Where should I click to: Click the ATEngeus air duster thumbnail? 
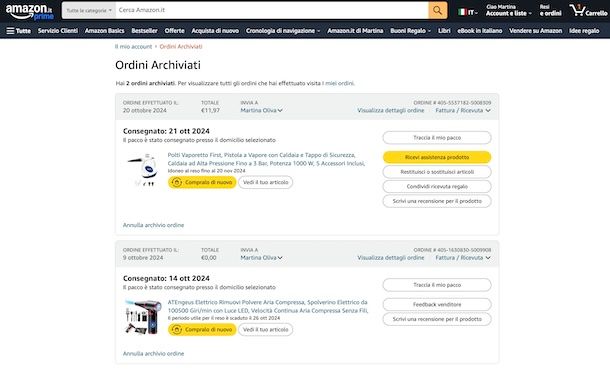click(x=143, y=317)
